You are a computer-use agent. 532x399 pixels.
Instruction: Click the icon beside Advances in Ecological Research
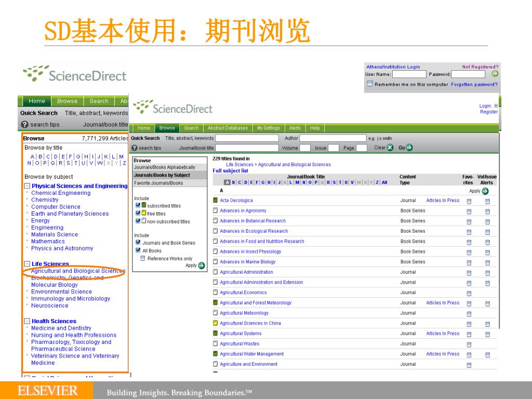pyautogui.click(x=215, y=231)
